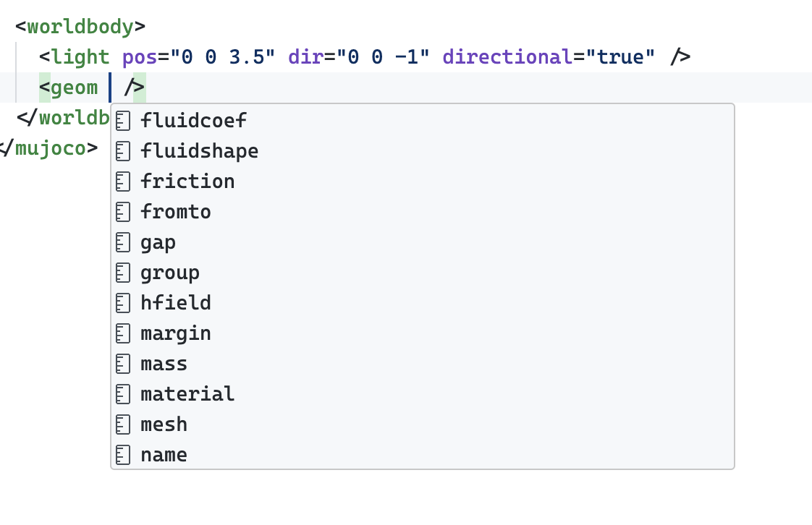Click the attribute icon beside fluidcoef
This screenshot has width=812, height=525.
point(123,120)
